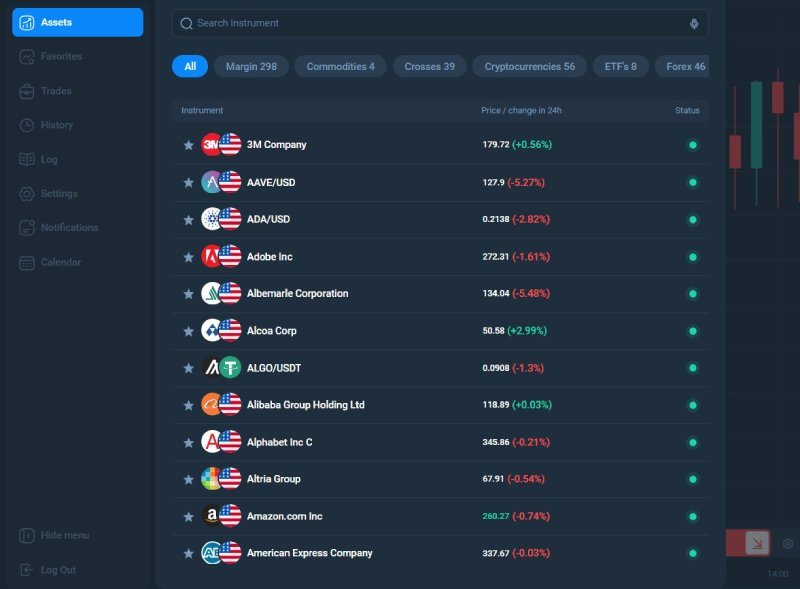Click the 3M Company status indicator
This screenshot has height=589, width=800.
pos(693,145)
